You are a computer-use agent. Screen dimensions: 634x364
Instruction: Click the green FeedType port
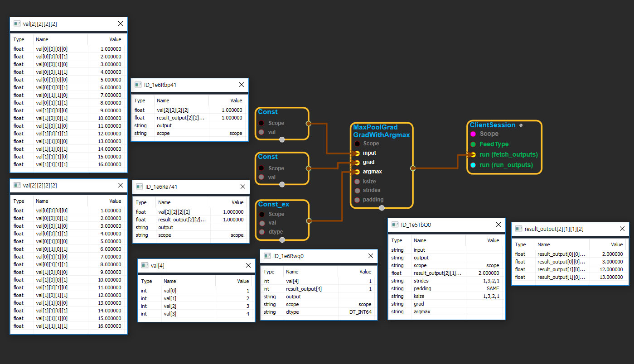click(x=473, y=144)
